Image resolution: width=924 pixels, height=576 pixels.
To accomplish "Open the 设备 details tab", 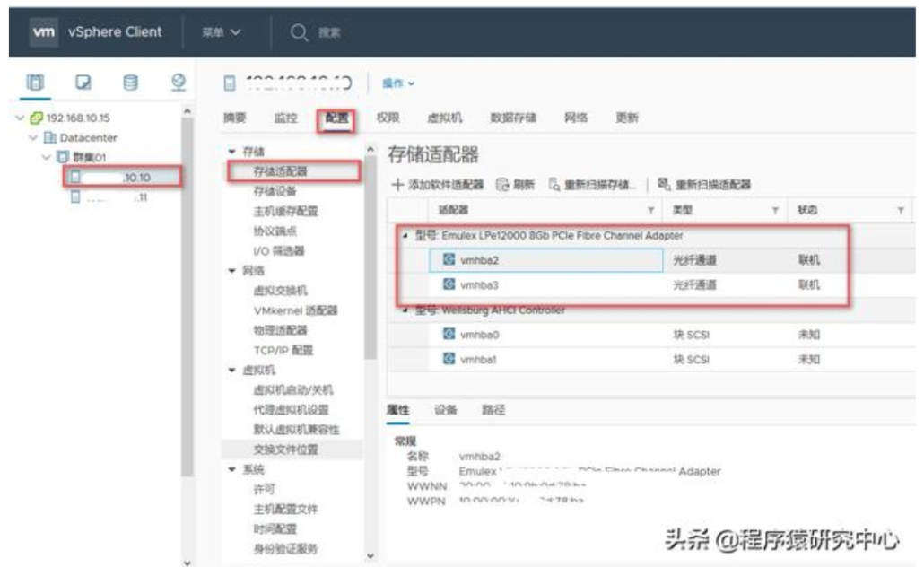I will pos(446,410).
